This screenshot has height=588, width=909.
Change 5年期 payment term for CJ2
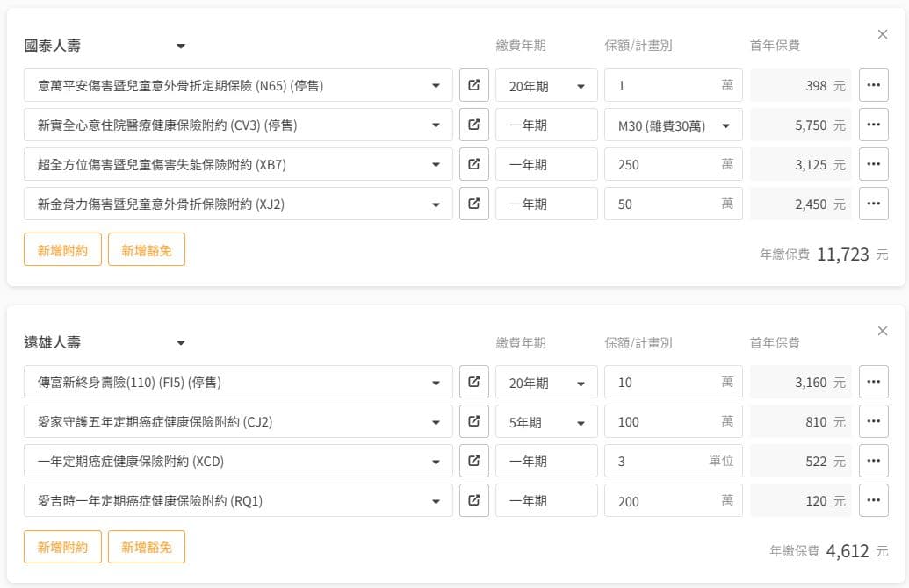pyautogui.click(x=546, y=422)
